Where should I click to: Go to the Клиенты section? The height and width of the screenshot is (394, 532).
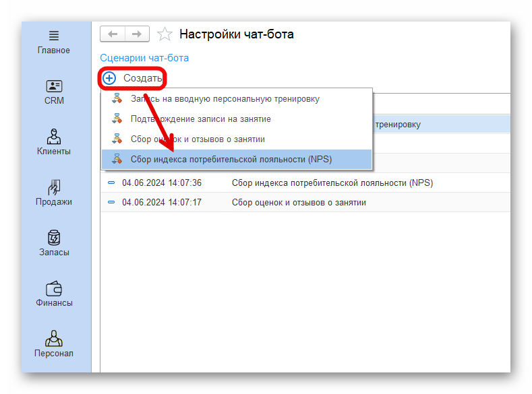54,142
